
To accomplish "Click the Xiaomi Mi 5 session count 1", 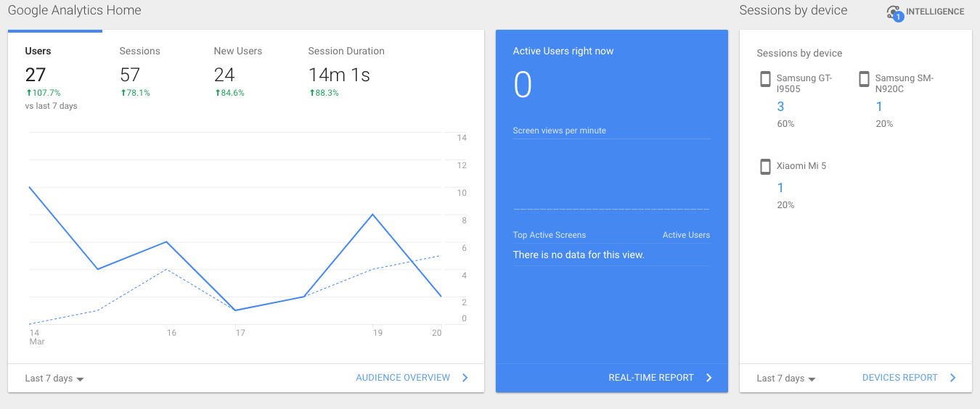I will click(x=780, y=188).
